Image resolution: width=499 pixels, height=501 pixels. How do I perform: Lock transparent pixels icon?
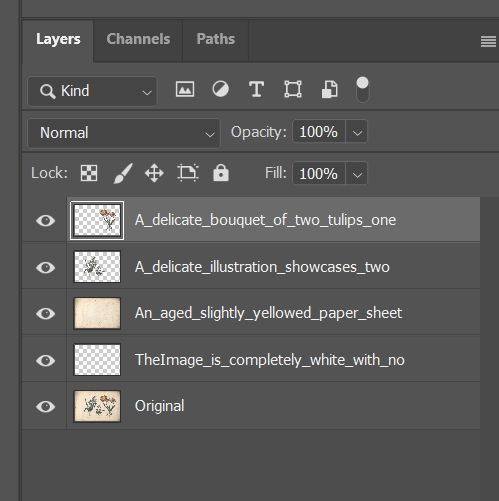[89, 173]
